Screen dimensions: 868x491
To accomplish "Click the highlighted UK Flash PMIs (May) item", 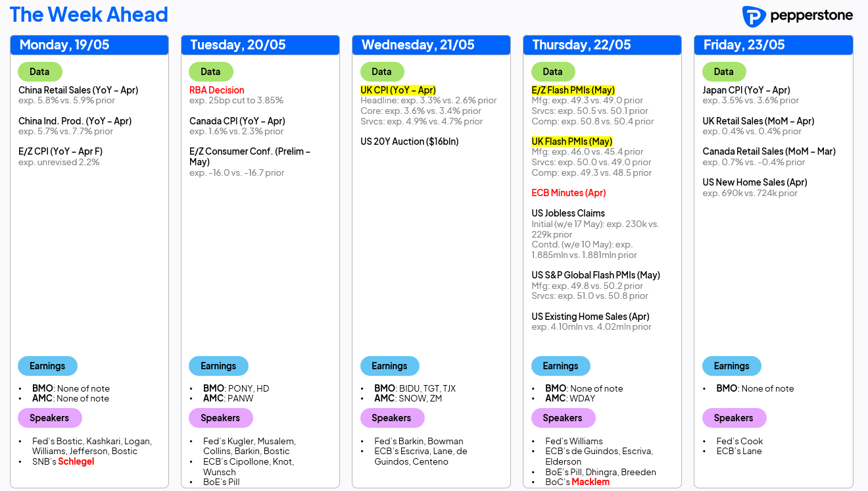I will click(572, 142).
